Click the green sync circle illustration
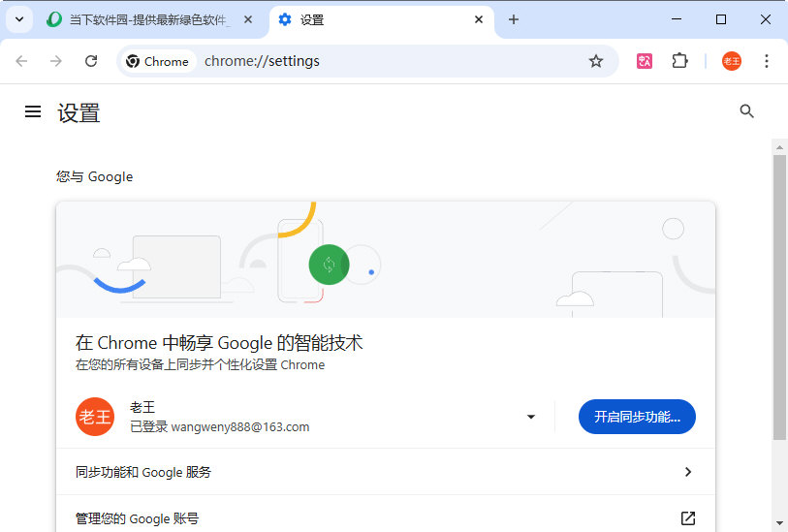This screenshot has height=532, width=788. (329, 265)
